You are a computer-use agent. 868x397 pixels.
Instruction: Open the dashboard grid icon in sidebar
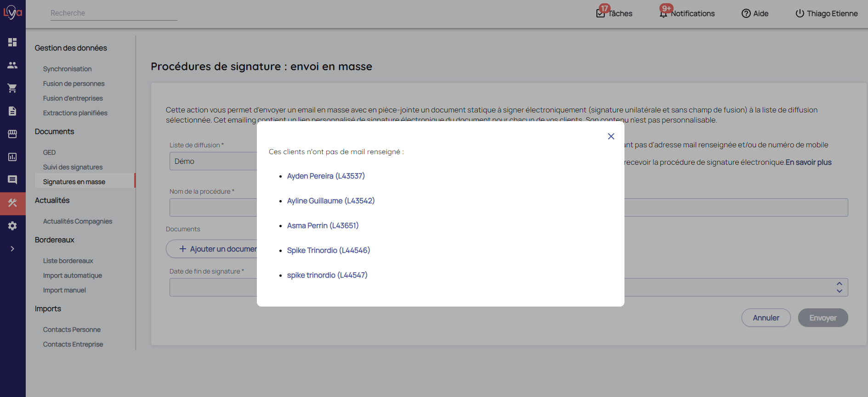tap(12, 42)
